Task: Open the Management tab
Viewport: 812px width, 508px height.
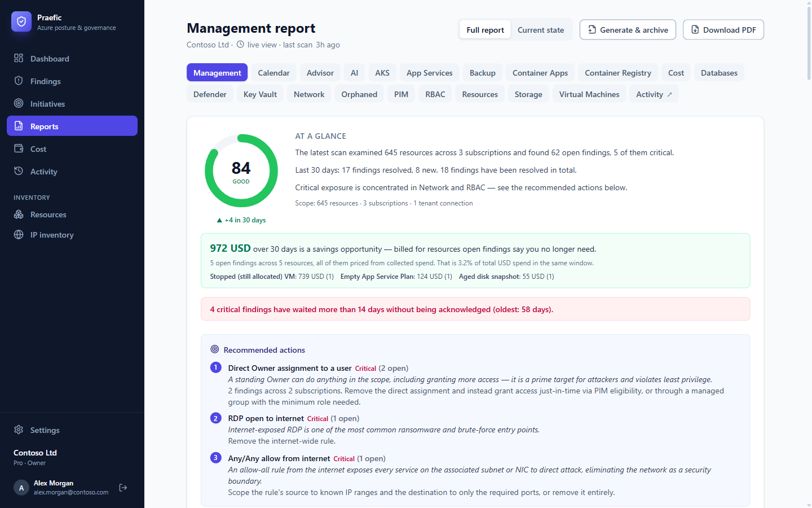Action: click(x=217, y=73)
